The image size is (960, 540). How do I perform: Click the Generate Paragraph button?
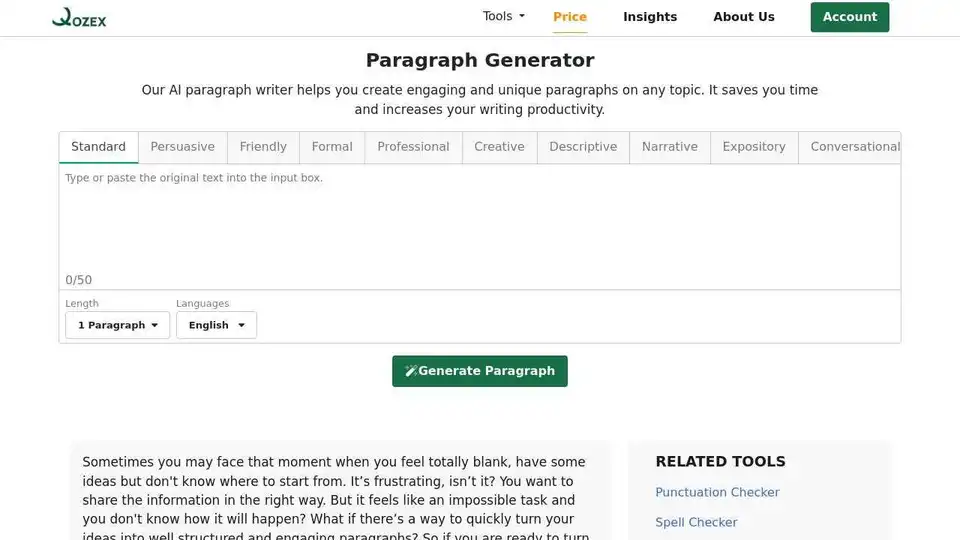[x=479, y=371]
